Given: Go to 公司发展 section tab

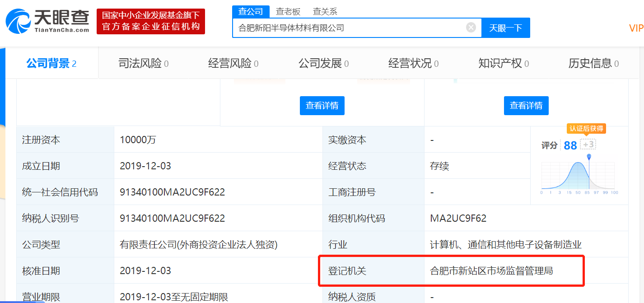Looking at the screenshot, I should click(x=323, y=64).
